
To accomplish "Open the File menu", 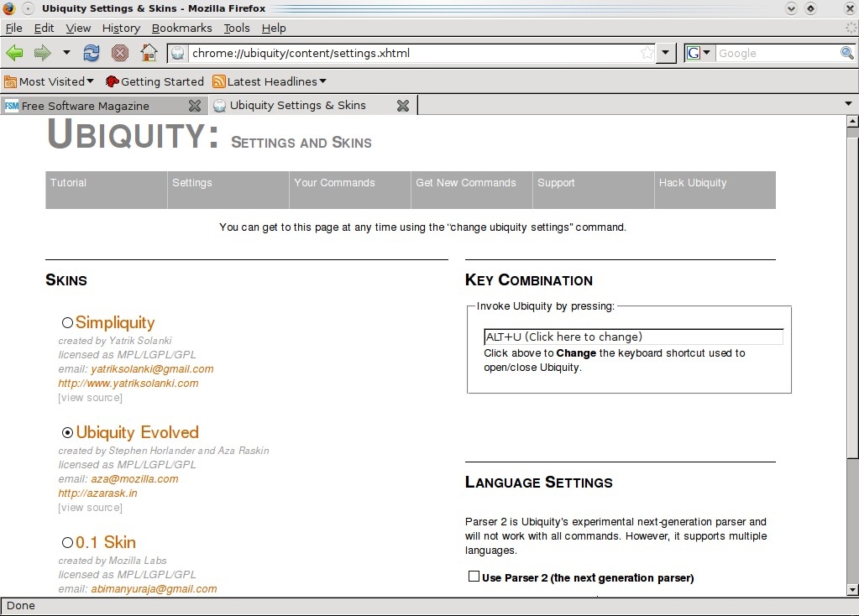I will coord(13,28).
